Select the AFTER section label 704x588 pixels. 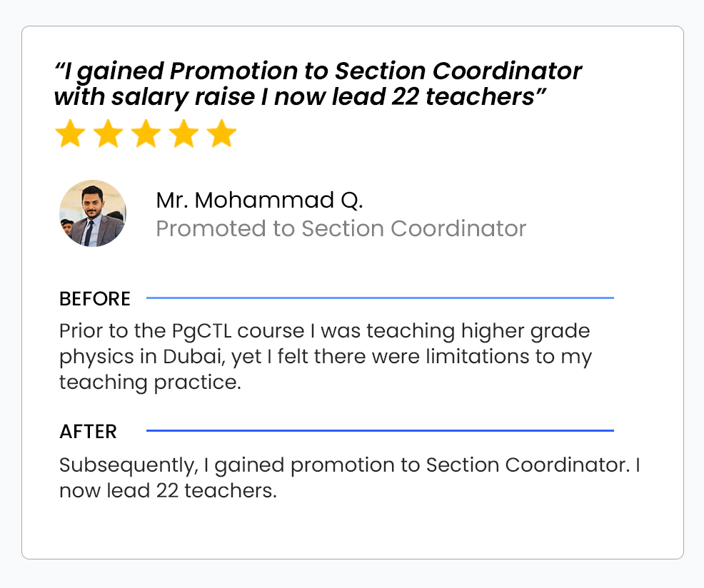pyautogui.click(x=88, y=432)
